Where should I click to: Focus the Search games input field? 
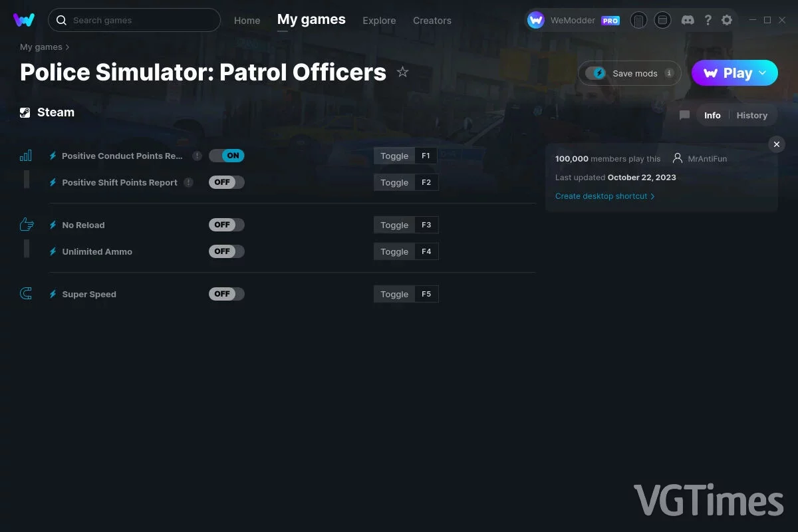(134, 20)
